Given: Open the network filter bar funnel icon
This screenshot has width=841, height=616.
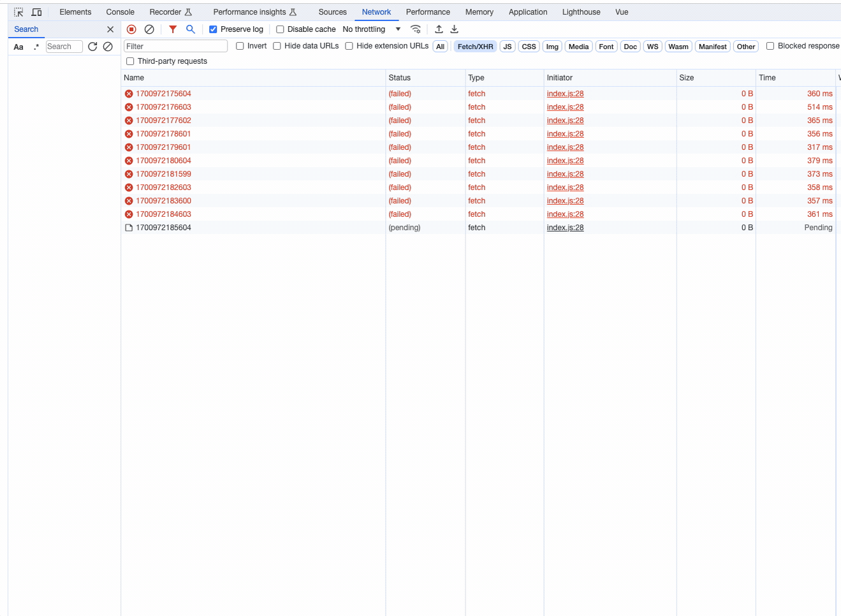Looking at the screenshot, I should 172,29.
